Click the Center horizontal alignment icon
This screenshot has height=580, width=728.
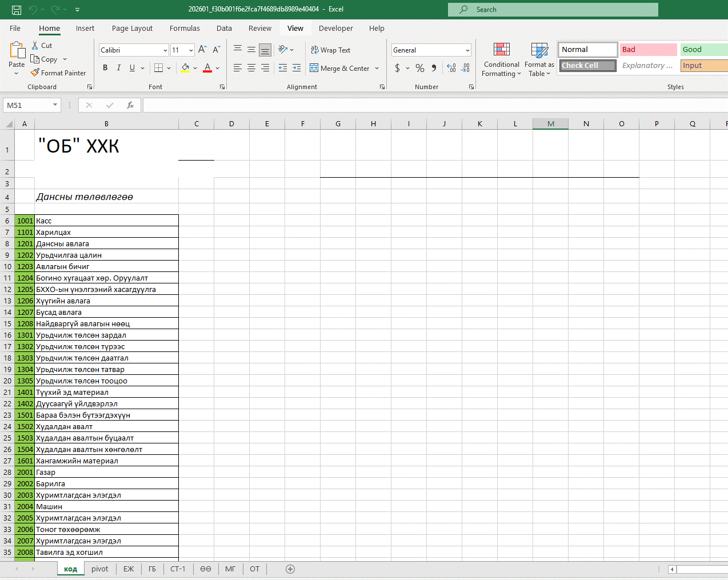pyautogui.click(x=251, y=68)
